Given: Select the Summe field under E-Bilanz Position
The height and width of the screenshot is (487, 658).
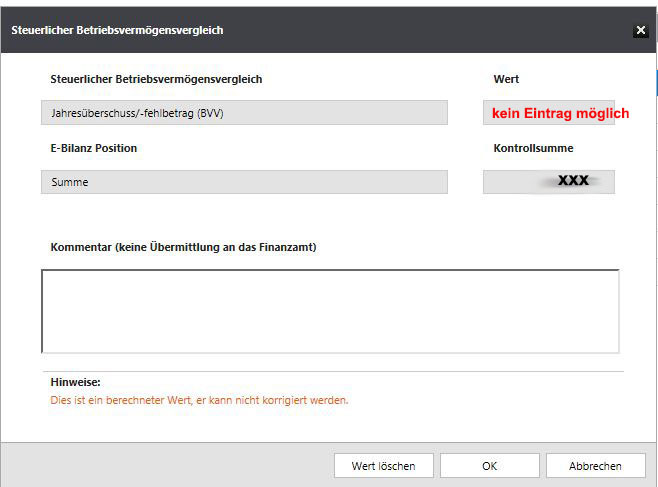Looking at the screenshot, I should [x=244, y=182].
